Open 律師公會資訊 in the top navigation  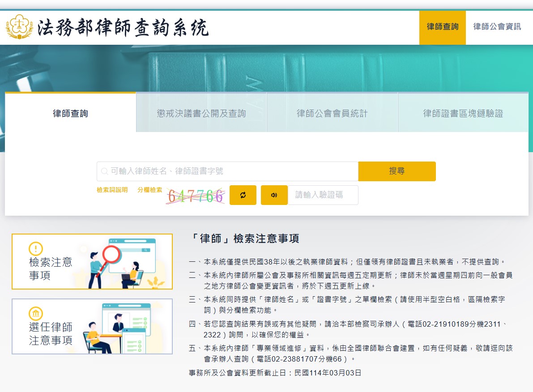497,27
